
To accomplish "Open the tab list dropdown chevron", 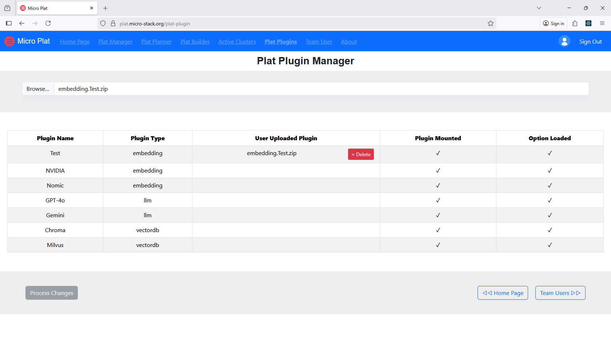I will [539, 8].
